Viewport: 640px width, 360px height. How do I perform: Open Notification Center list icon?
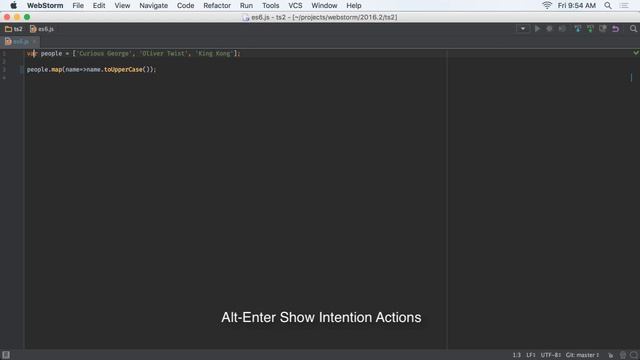click(x=624, y=5)
